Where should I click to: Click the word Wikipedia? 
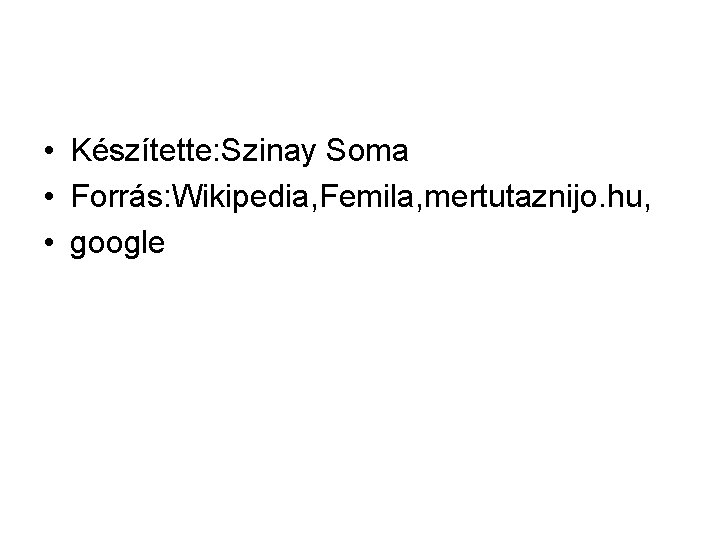[x=241, y=197]
